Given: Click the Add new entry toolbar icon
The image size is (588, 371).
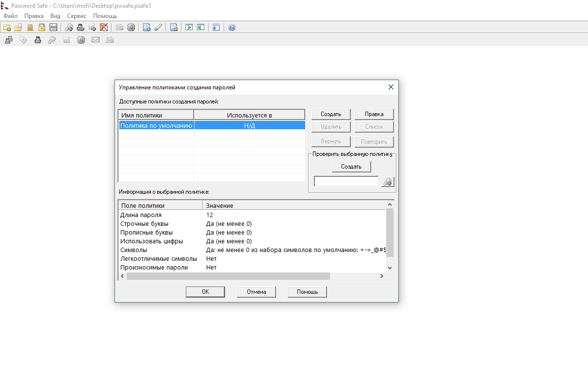Looking at the screenshot, I should pos(147,27).
